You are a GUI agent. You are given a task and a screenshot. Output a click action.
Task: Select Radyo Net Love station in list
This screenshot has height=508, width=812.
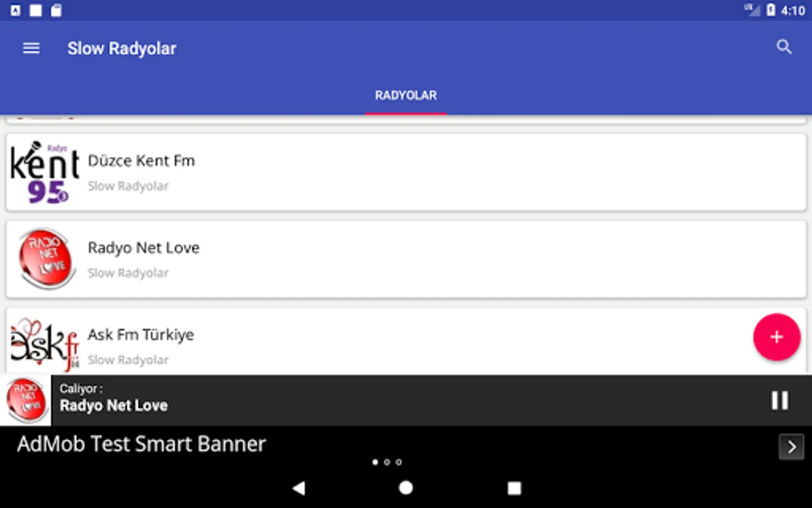406,259
